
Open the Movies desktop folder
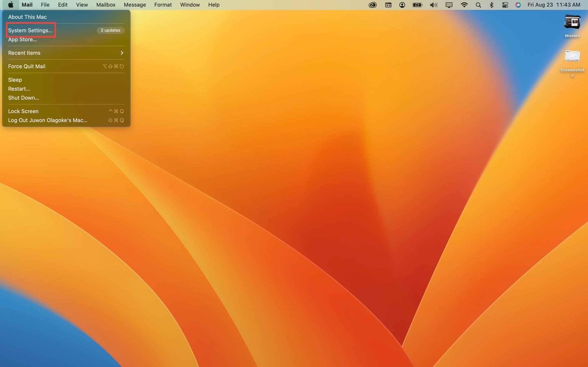click(x=572, y=23)
